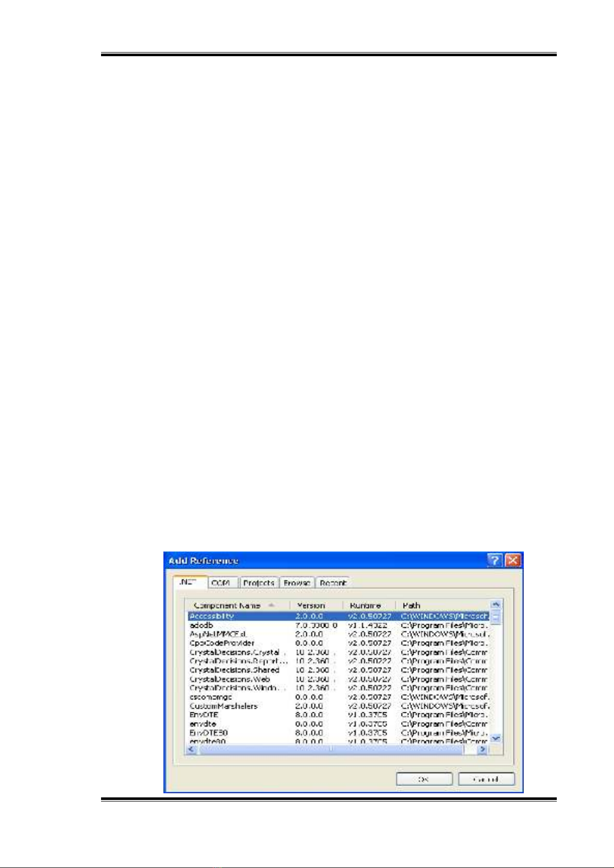The image size is (614, 868).
Task: Go to the Recent tab
Action: [x=333, y=582]
